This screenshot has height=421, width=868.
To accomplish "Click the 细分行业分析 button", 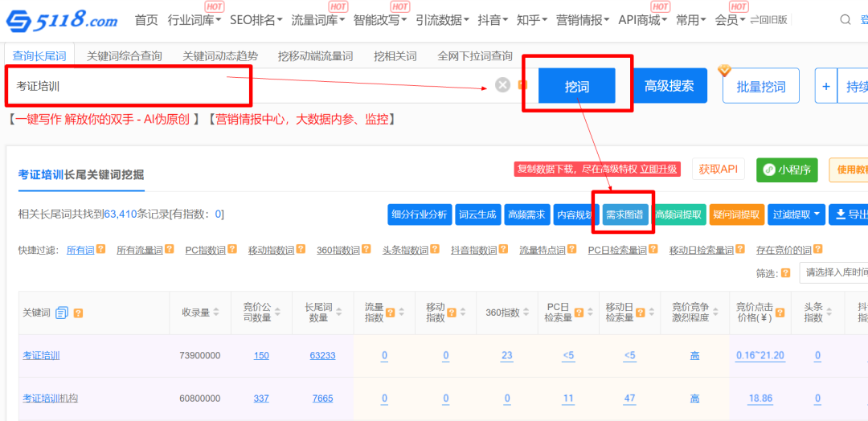I will 420,215.
